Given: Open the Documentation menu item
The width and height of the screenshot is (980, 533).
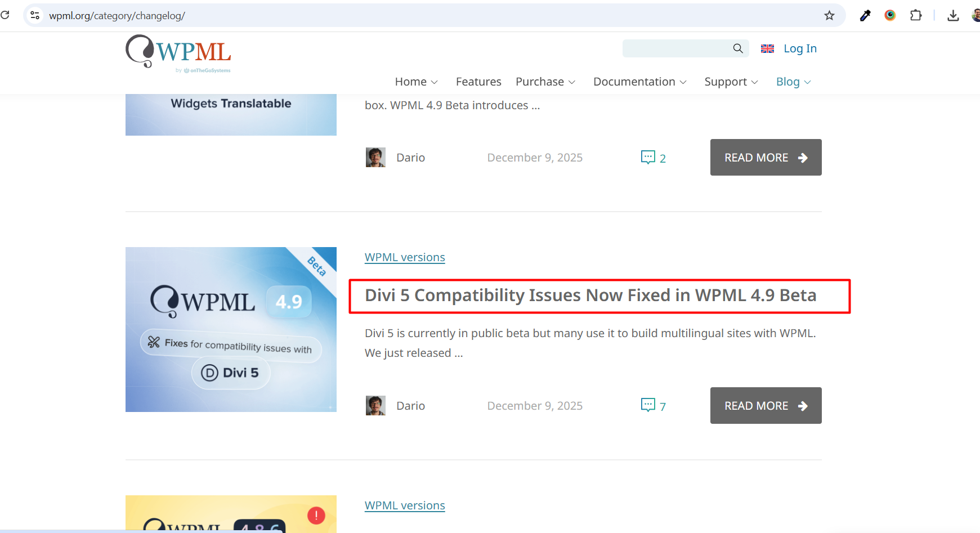Looking at the screenshot, I should [x=634, y=82].
